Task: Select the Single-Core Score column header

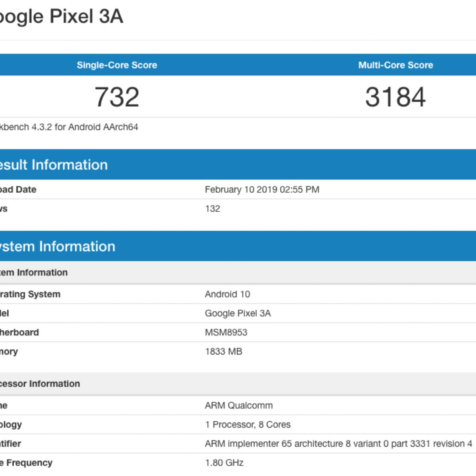Action: pos(117,65)
